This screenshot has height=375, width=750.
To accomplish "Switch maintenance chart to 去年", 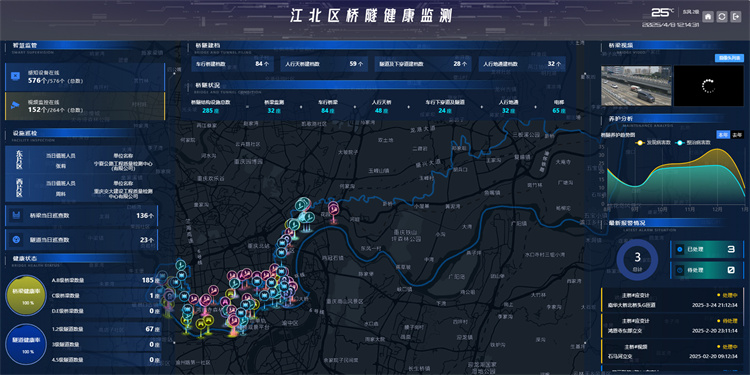I will pos(737,135).
